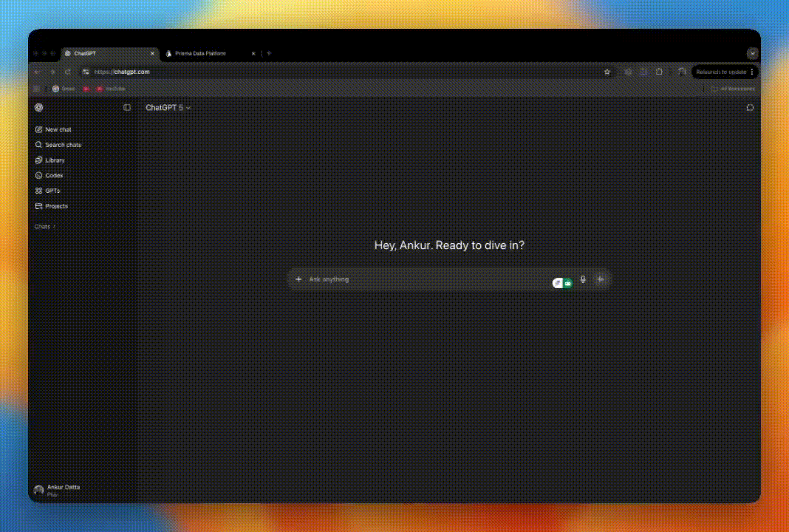Open the ChatGPT 5 model dropdown
Image resolution: width=789 pixels, height=532 pixels.
pos(168,107)
